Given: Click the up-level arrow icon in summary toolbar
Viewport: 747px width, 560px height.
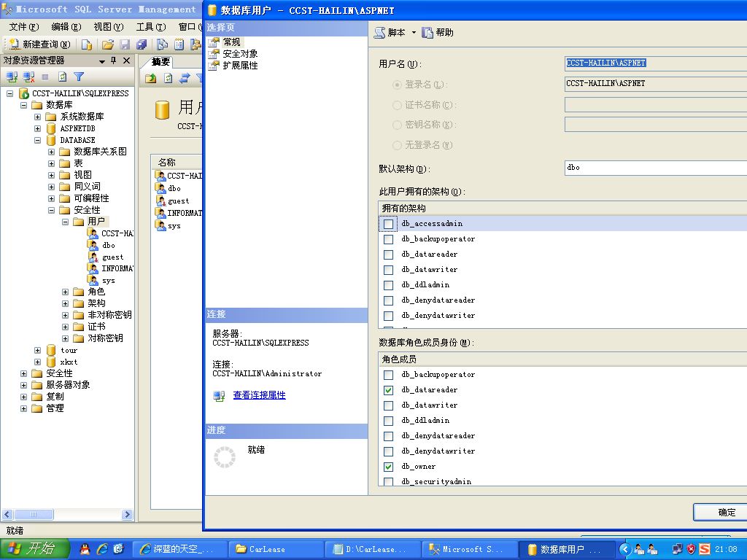Looking at the screenshot, I should (x=150, y=78).
